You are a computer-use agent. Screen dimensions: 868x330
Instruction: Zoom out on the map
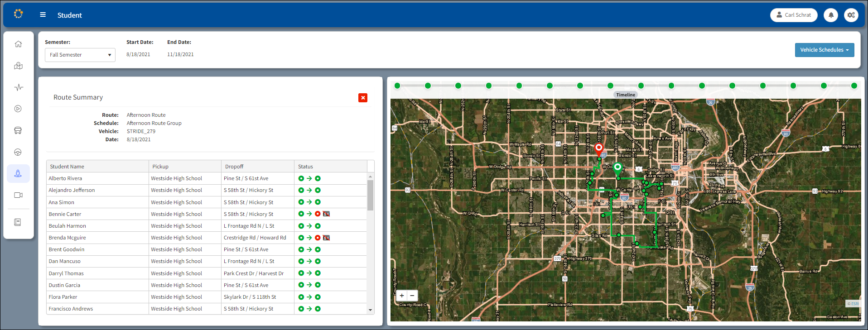[412, 296]
